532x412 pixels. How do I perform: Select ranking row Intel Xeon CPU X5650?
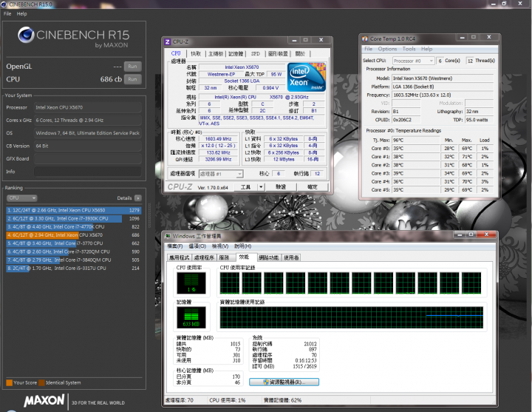pyautogui.click(x=74, y=210)
